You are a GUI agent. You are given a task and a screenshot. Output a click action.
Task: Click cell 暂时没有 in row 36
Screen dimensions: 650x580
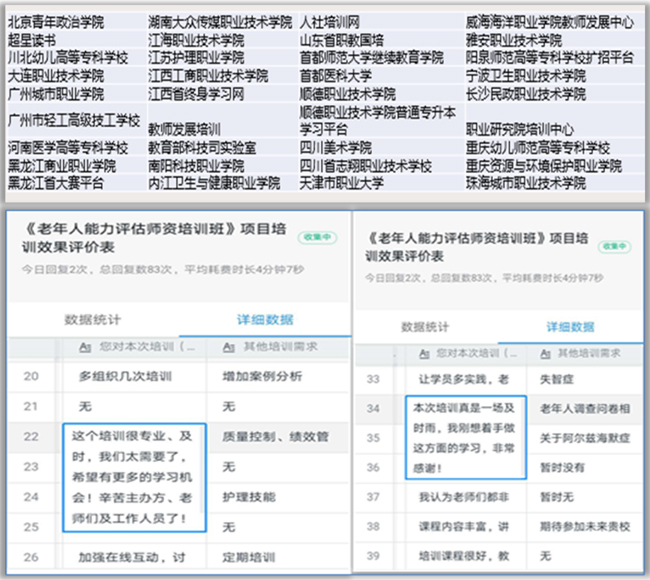(x=562, y=468)
